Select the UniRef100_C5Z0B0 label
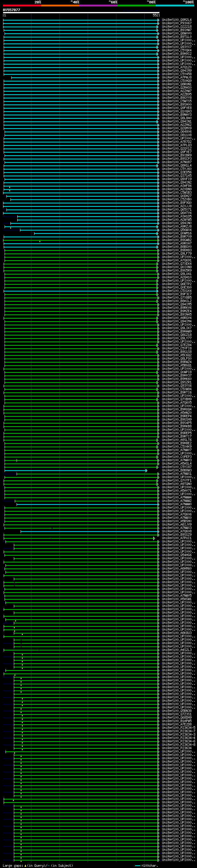 coord(176,200)
